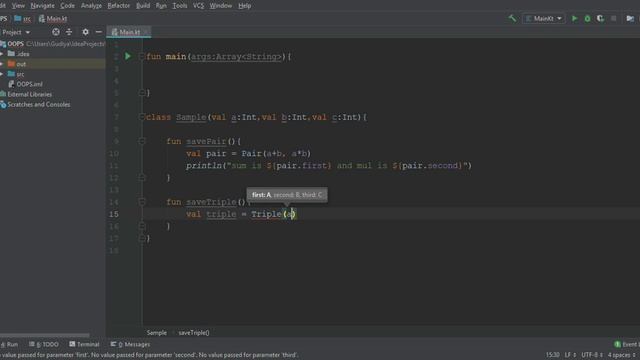The image size is (640, 360).
Task: Open the Analyze menu
Action: [91, 6]
